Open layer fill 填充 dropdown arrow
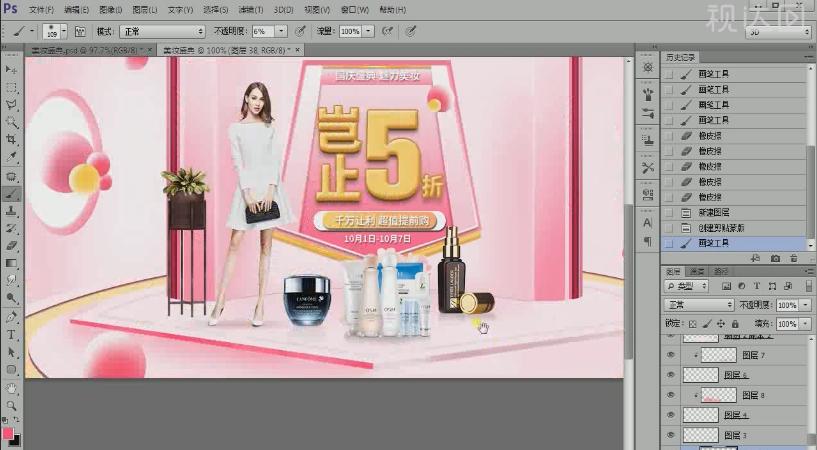Image resolution: width=817 pixels, height=450 pixels. tap(806, 324)
